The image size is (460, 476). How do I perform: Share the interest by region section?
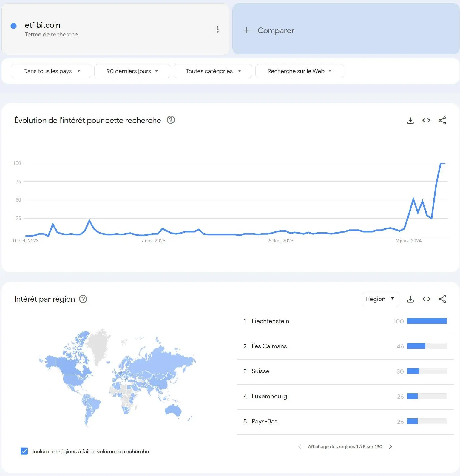tap(442, 299)
